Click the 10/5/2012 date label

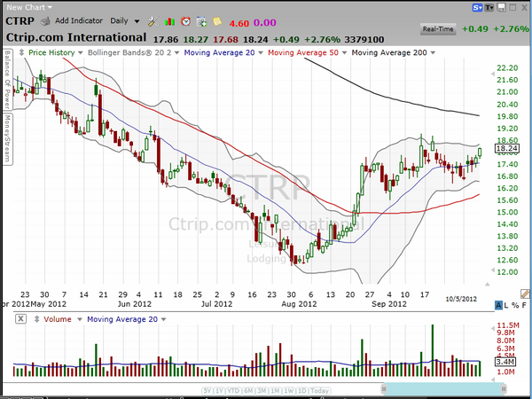click(x=461, y=300)
